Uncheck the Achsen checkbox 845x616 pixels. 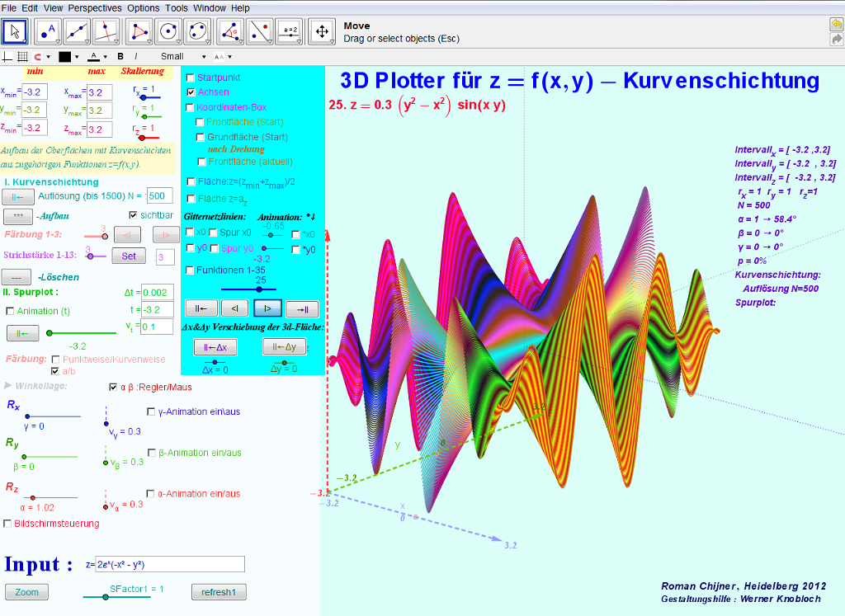191,92
